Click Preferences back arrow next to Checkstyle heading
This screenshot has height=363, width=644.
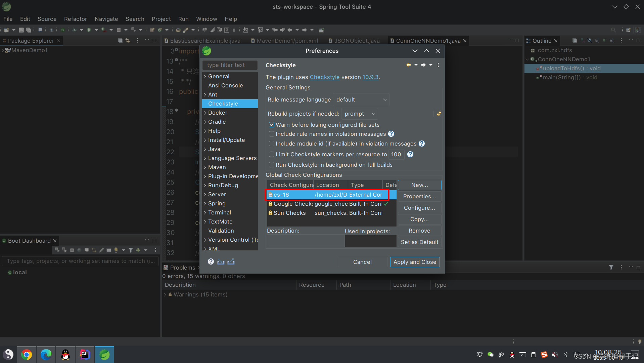click(408, 65)
